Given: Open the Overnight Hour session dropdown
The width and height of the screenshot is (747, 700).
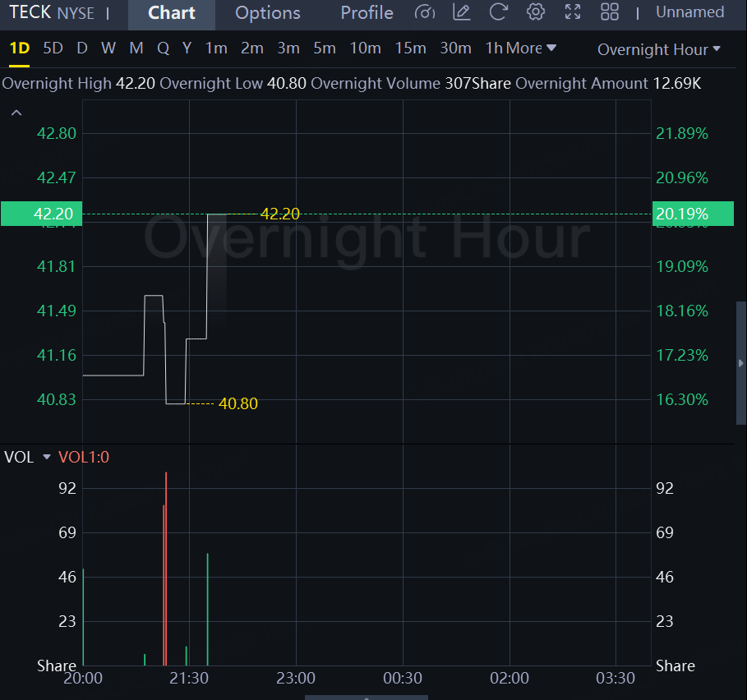Looking at the screenshot, I should click(x=659, y=49).
